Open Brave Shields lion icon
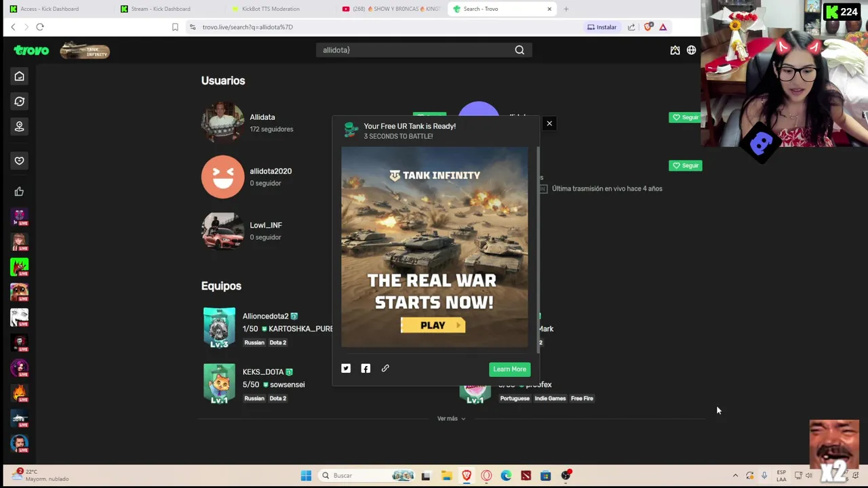Screen dimensions: 868x488 (x=648, y=27)
